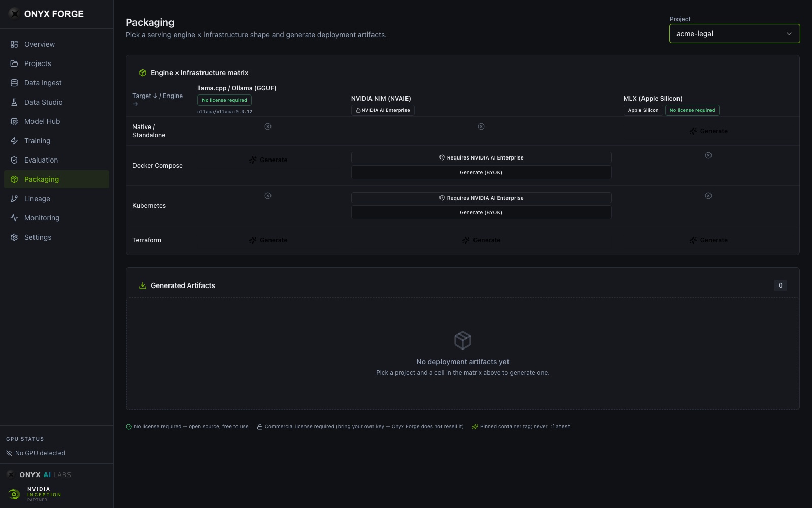Click the Overview sidebar icon

pyautogui.click(x=14, y=44)
